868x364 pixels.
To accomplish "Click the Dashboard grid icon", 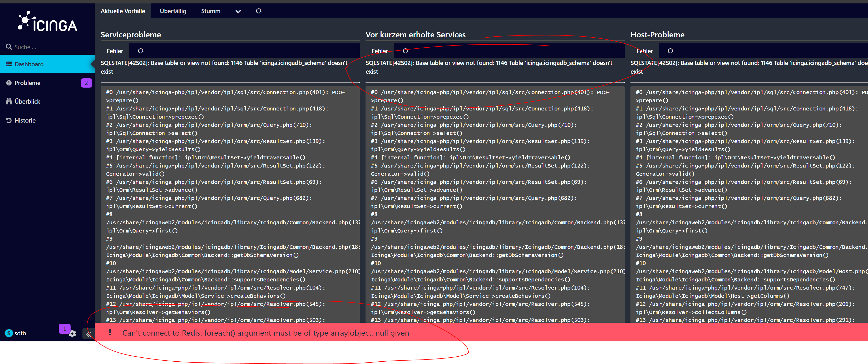I will click(x=9, y=64).
